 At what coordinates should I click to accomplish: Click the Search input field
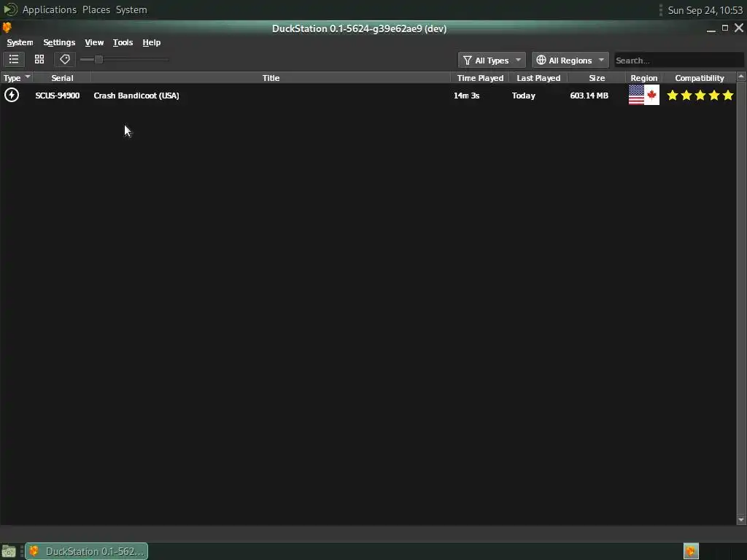click(x=678, y=60)
